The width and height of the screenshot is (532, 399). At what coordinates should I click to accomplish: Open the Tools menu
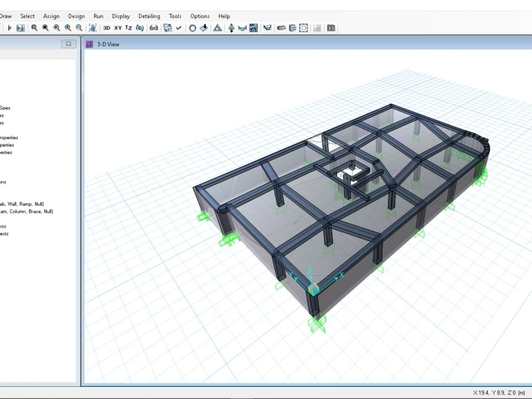pyautogui.click(x=175, y=16)
